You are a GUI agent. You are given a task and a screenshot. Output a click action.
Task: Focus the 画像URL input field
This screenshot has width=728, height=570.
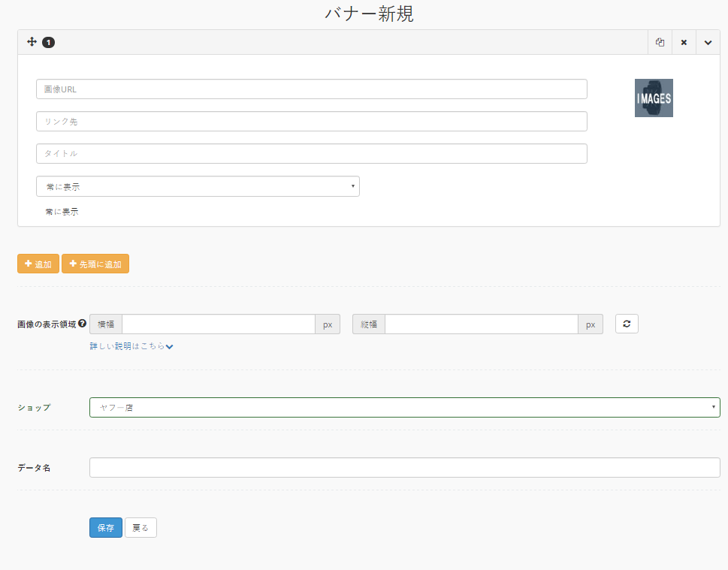311,89
